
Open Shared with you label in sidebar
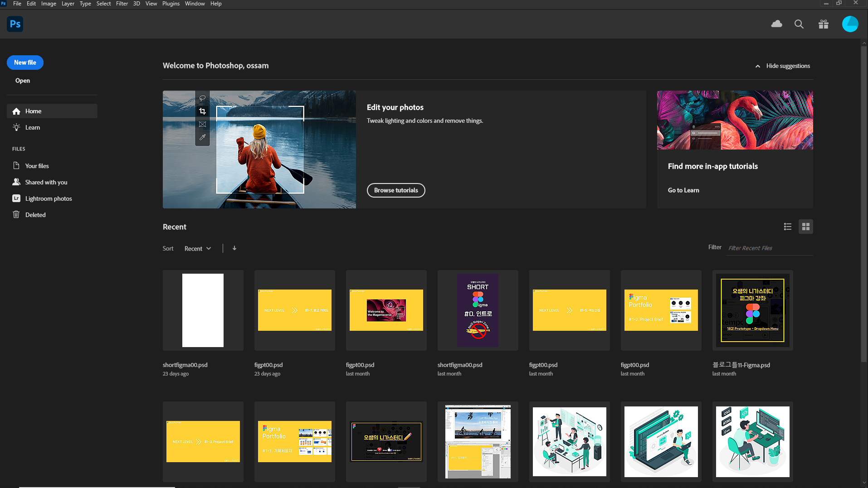point(46,182)
